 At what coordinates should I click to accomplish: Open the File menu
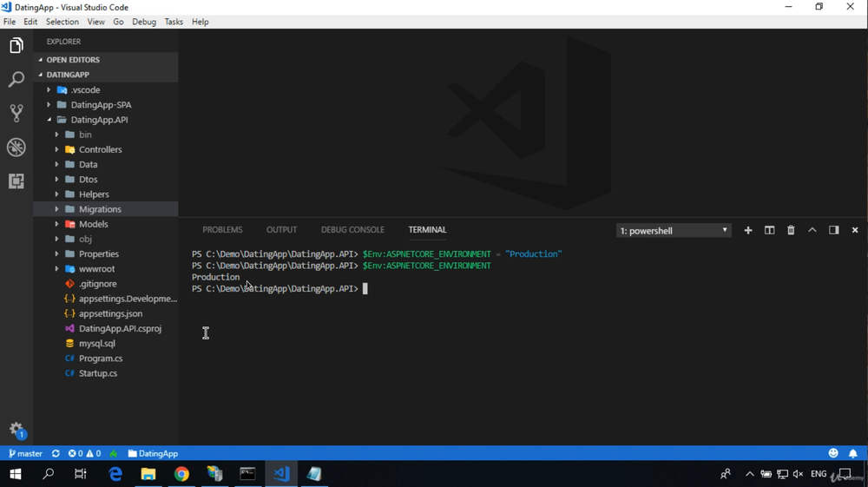point(10,22)
